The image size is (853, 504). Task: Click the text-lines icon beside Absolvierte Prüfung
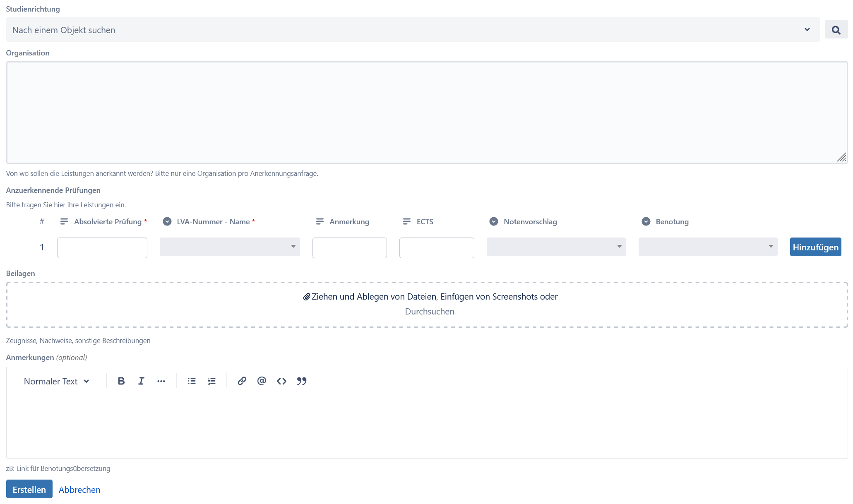click(64, 222)
